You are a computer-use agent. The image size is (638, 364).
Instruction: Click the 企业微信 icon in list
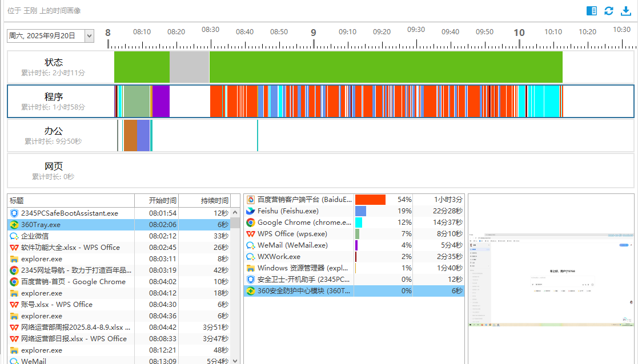[14, 236]
